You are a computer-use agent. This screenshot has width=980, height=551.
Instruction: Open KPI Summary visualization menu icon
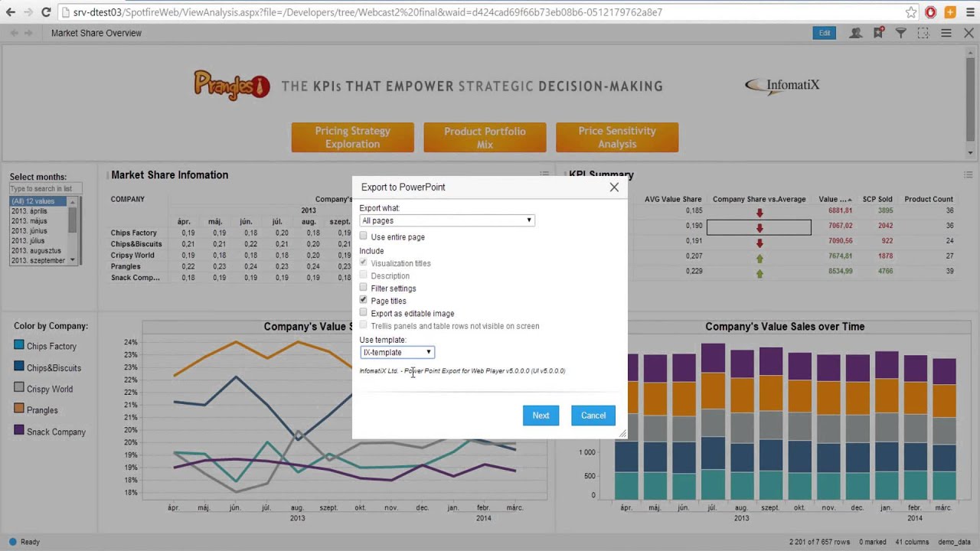[967, 175]
